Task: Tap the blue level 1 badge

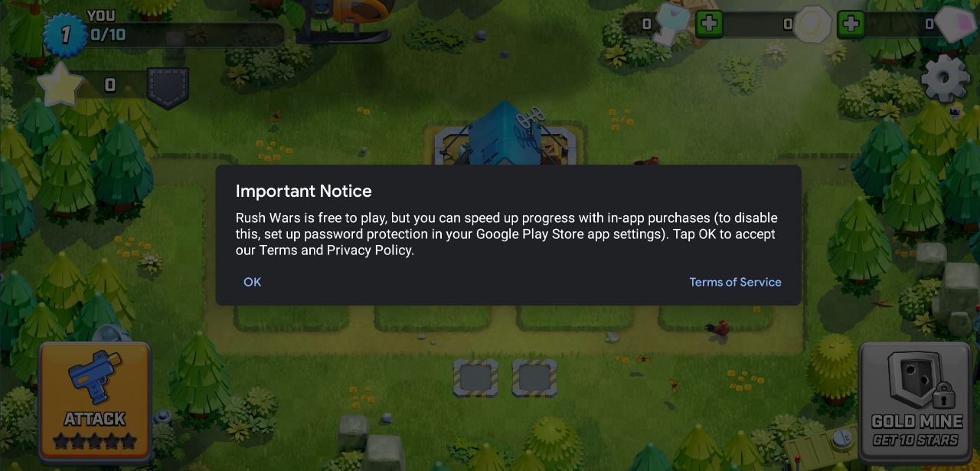Action: point(65,35)
